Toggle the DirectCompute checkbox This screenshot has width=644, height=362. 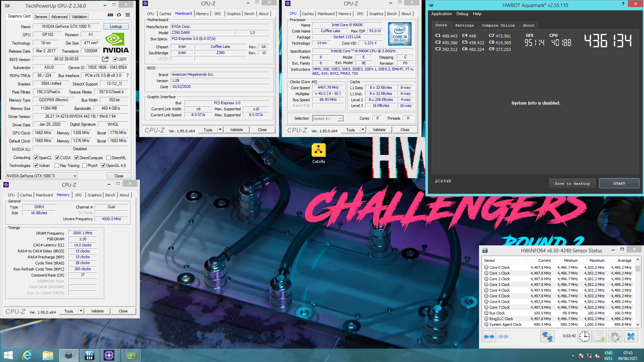pyautogui.click(x=76, y=158)
